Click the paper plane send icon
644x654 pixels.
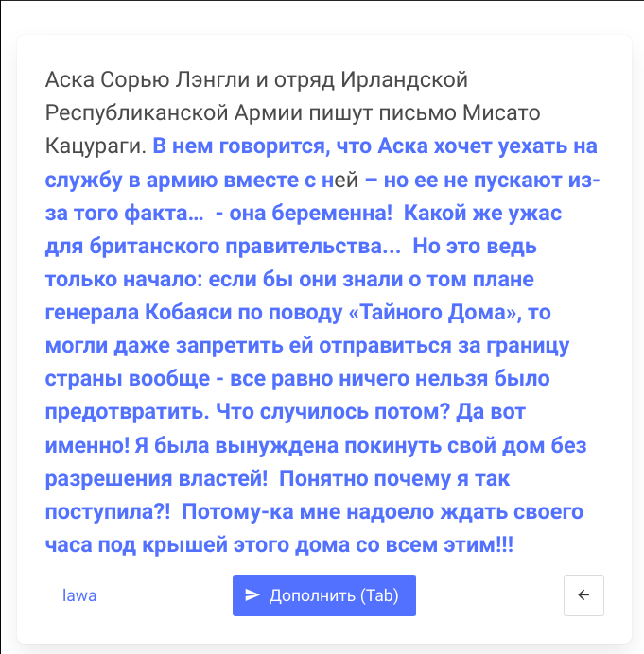pyautogui.click(x=252, y=595)
